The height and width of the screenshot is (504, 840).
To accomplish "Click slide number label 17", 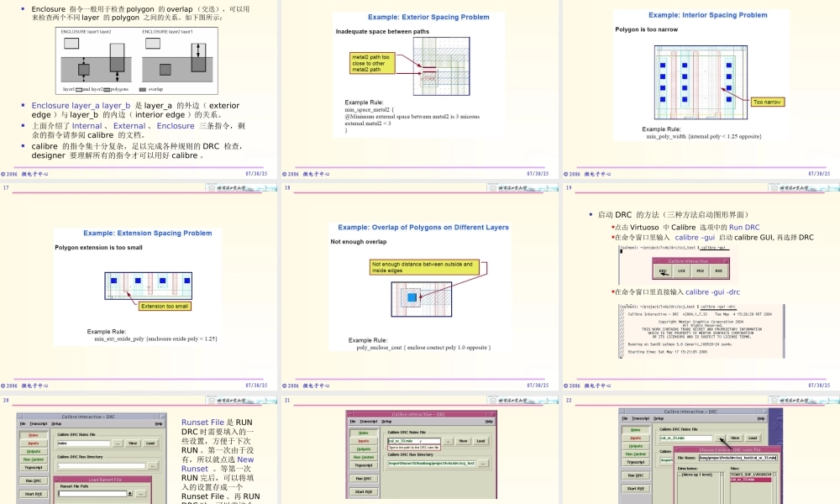I will (x=6, y=188).
